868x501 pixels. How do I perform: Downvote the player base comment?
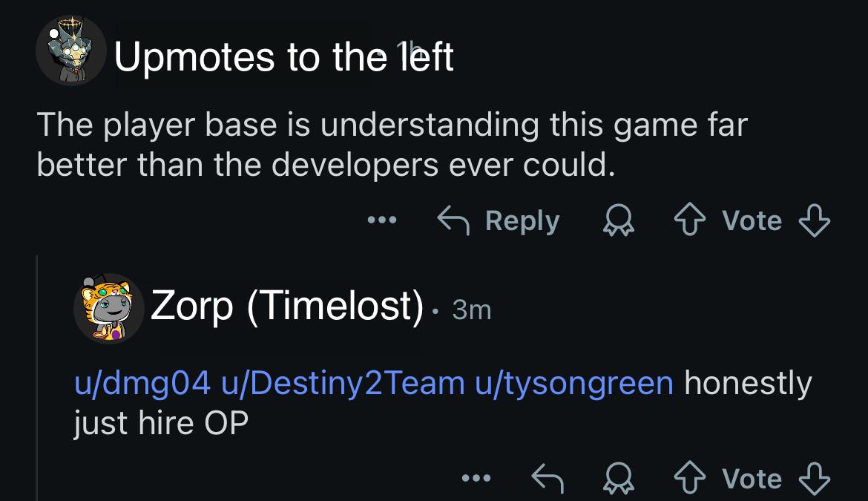[x=815, y=221]
